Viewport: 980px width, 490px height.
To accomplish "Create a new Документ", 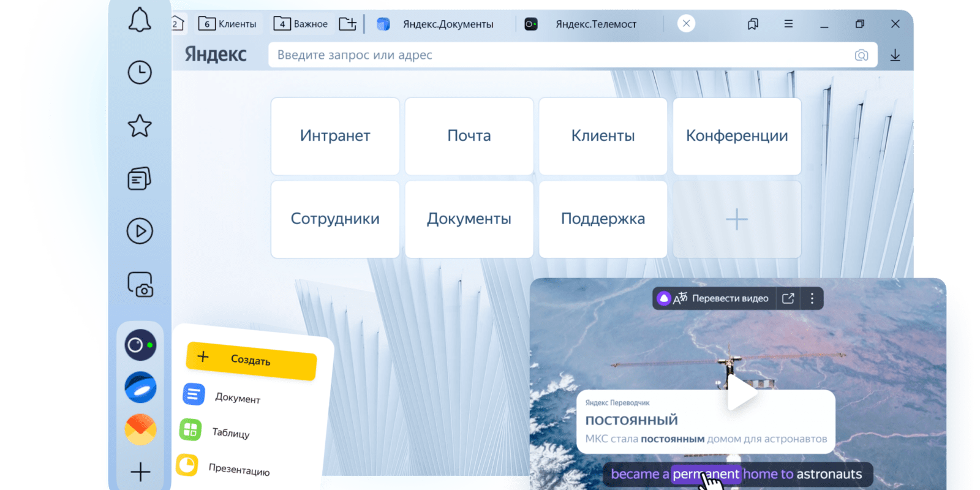I will [x=222, y=396].
